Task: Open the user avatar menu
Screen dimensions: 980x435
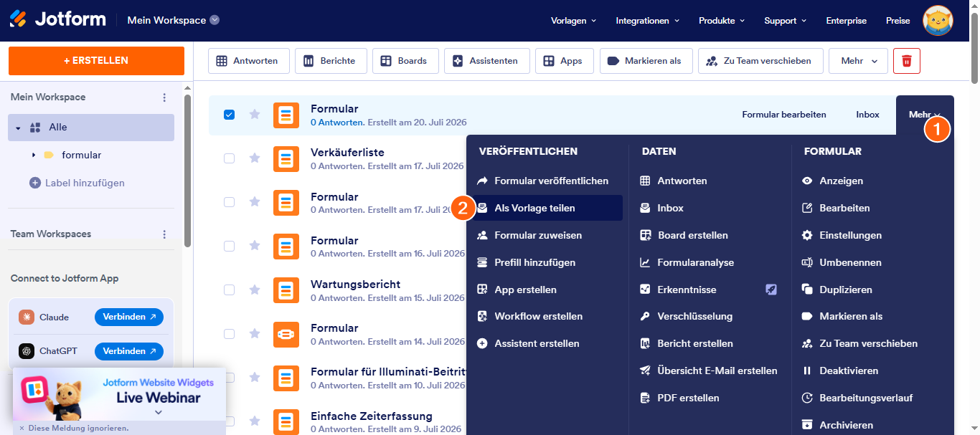Action: (938, 20)
